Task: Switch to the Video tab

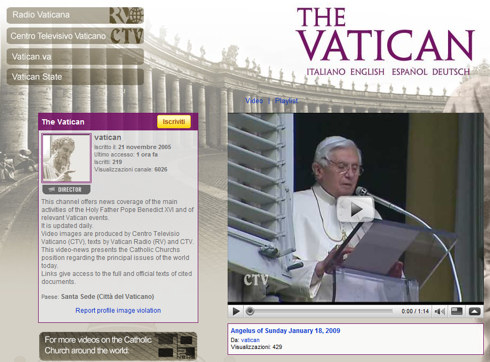Action: (x=254, y=101)
